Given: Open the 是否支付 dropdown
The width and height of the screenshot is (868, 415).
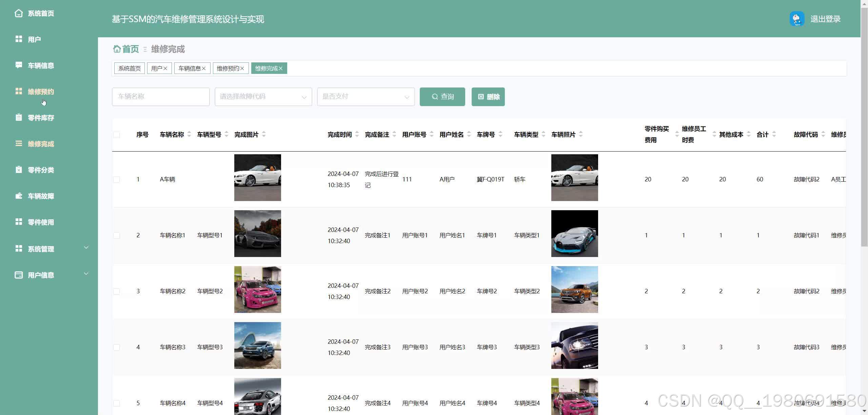Looking at the screenshot, I should pyautogui.click(x=366, y=97).
